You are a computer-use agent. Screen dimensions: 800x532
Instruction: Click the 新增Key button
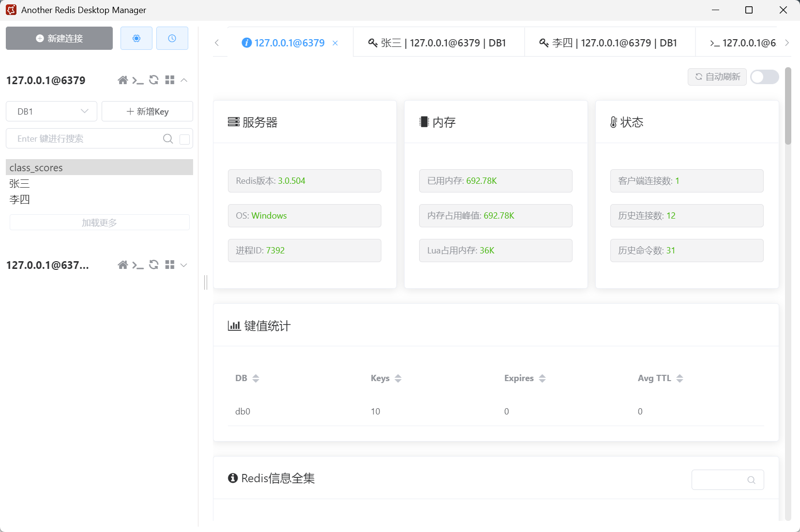point(147,112)
